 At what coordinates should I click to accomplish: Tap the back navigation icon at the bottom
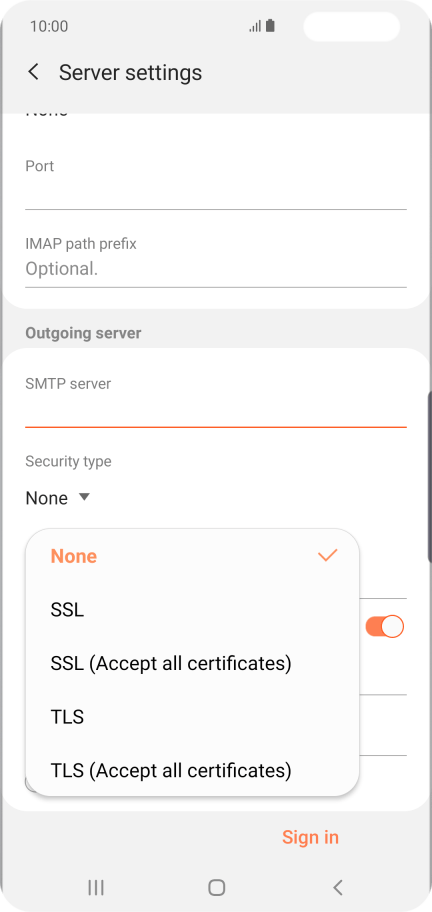(338, 887)
